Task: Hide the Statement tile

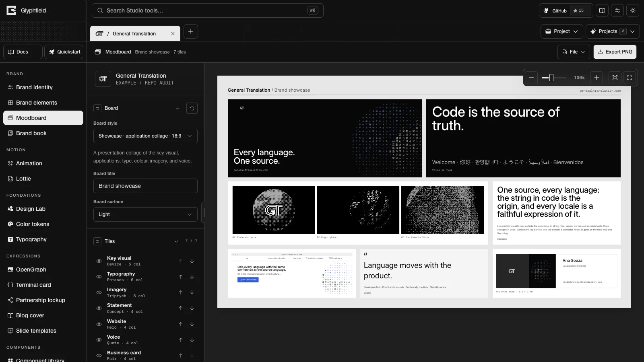Action: pyautogui.click(x=99, y=308)
